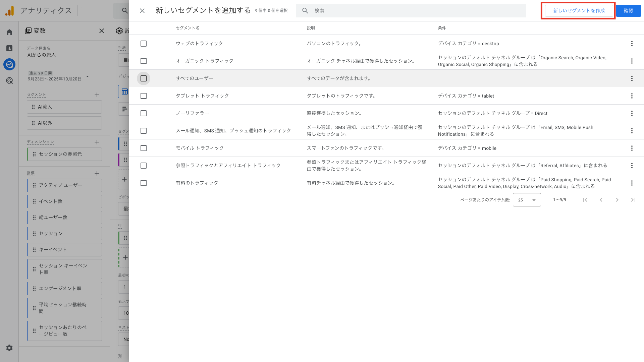
Task: Check the オーガニック トラフィック checkbox
Action: (x=144, y=61)
